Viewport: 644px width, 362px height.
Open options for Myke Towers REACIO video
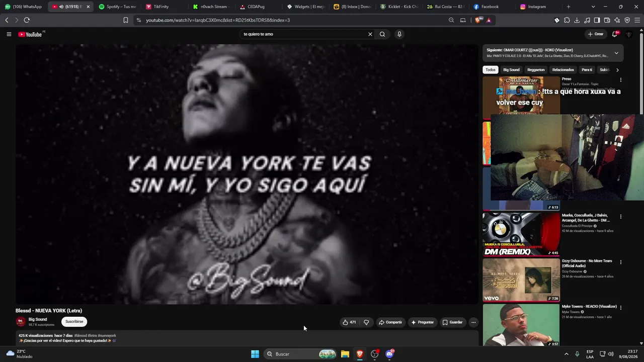(x=620, y=307)
